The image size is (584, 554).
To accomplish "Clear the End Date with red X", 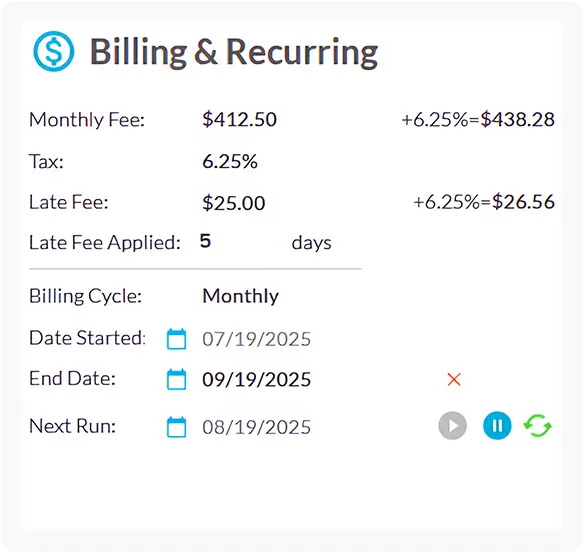I will pos(454,380).
